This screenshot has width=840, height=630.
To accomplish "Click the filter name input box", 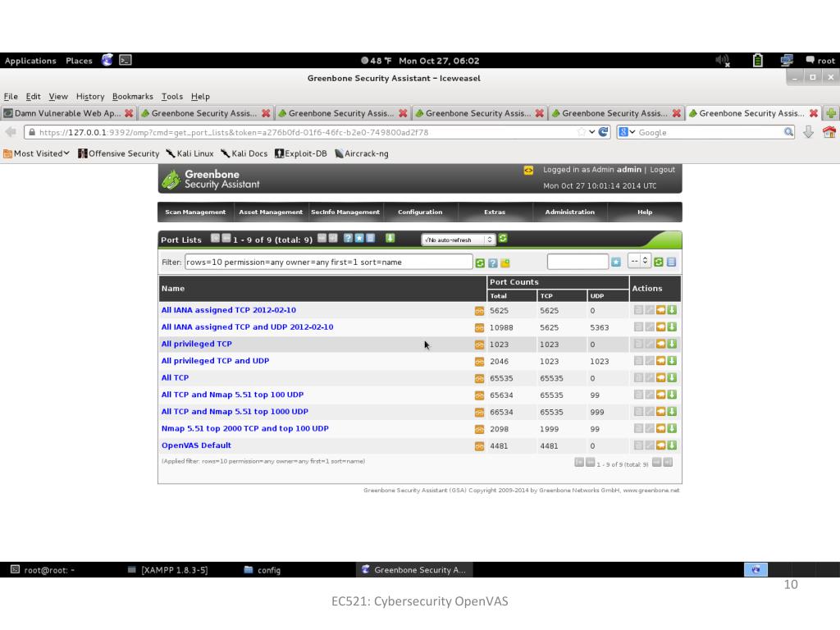I will click(577, 262).
